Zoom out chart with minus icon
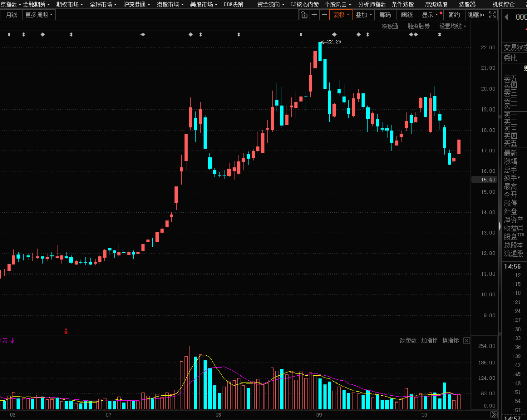This screenshot has height=420, width=527. pyautogui.click(x=324, y=15)
